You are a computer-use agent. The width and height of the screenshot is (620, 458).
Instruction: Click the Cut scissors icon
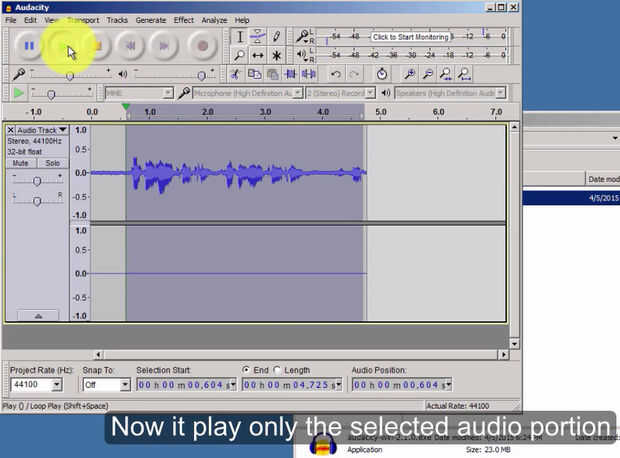click(x=236, y=74)
